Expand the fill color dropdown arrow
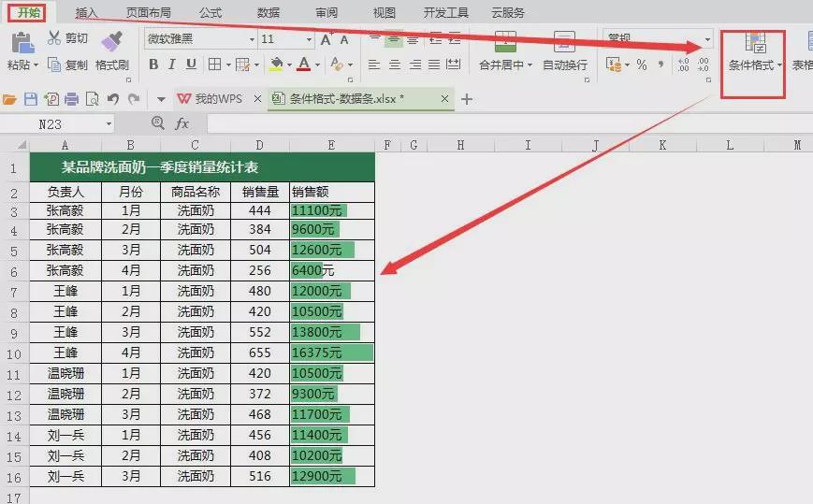The image size is (813, 504). click(x=289, y=65)
